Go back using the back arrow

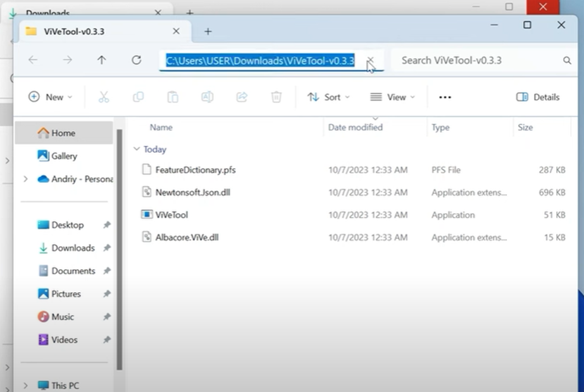coord(33,60)
